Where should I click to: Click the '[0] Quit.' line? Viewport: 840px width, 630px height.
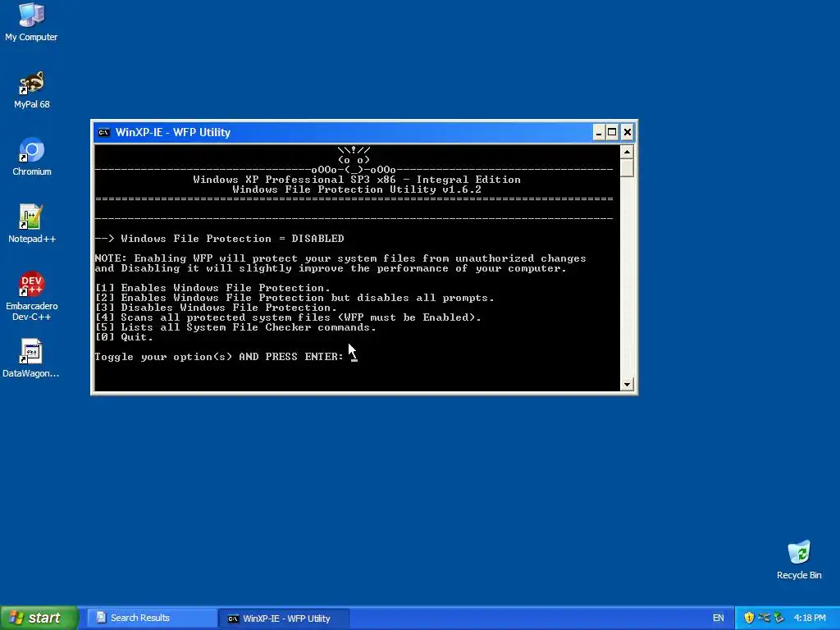(125, 337)
